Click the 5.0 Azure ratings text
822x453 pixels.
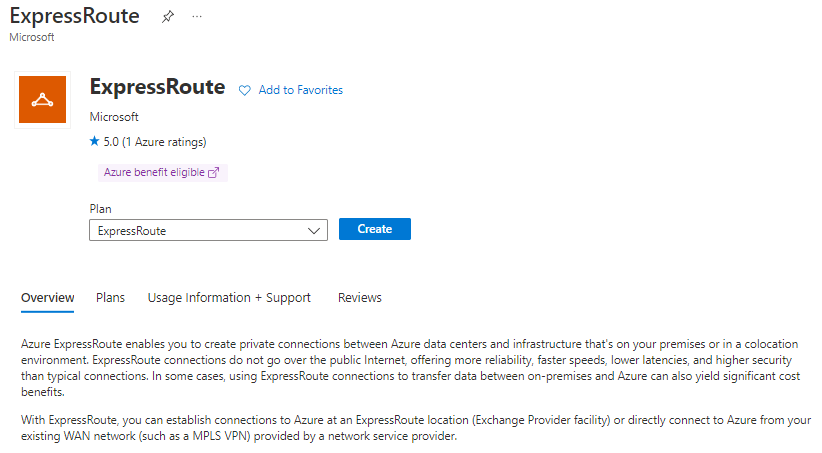[x=155, y=142]
